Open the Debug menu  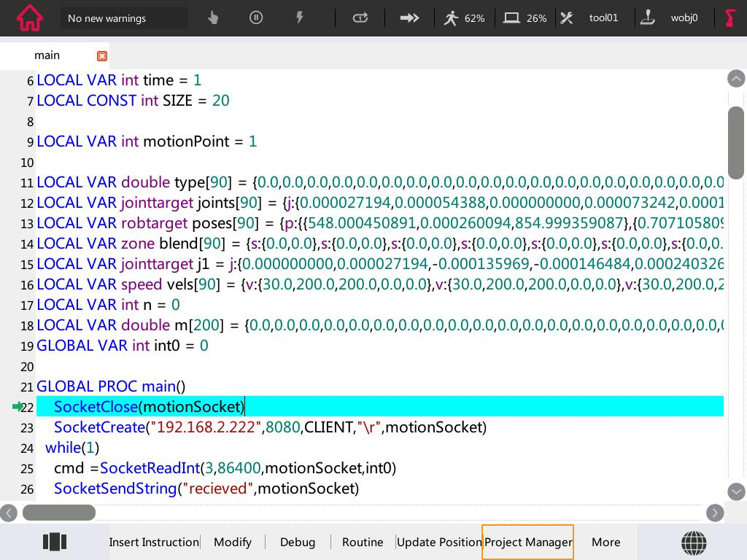[298, 542]
